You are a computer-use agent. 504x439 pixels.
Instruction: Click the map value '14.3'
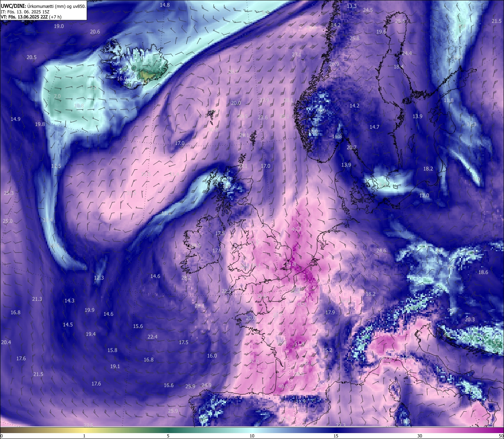tap(69, 300)
